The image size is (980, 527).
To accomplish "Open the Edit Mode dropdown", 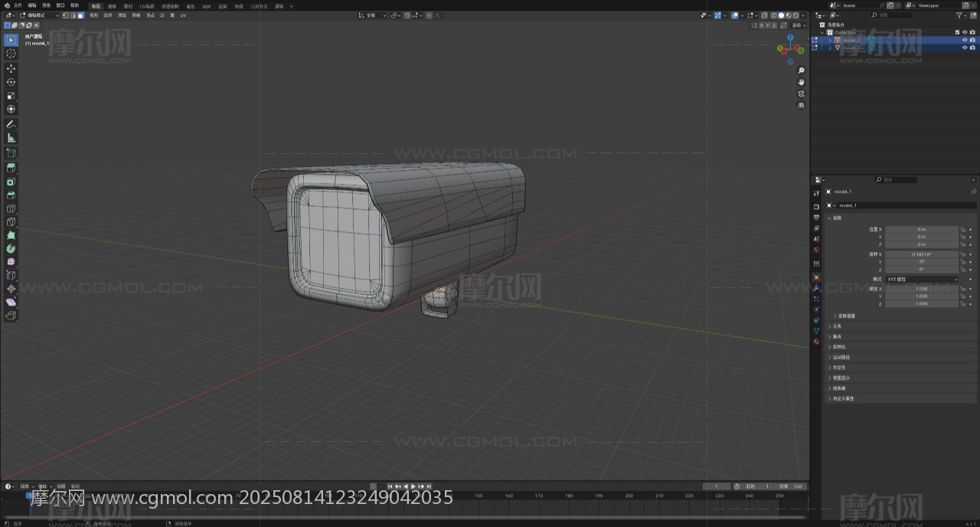I will [x=40, y=15].
